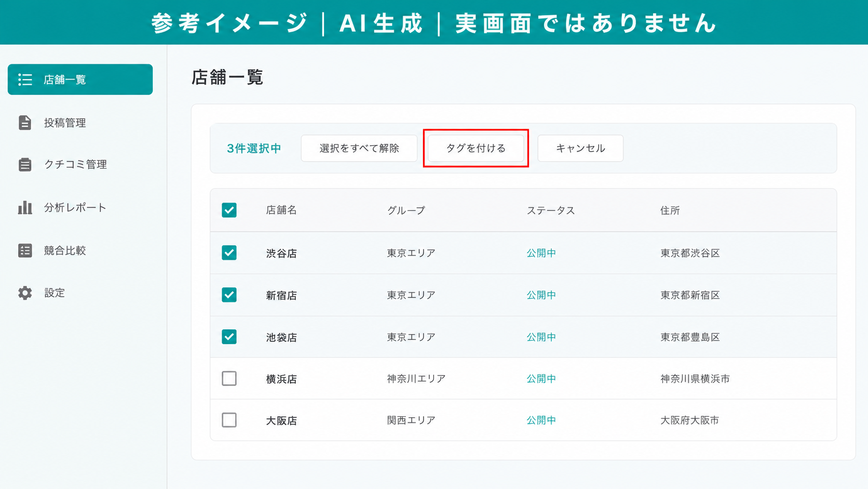Image resolution: width=868 pixels, height=489 pixels.
Task: Select the 大阪店 store name
Action: (281, 420)
